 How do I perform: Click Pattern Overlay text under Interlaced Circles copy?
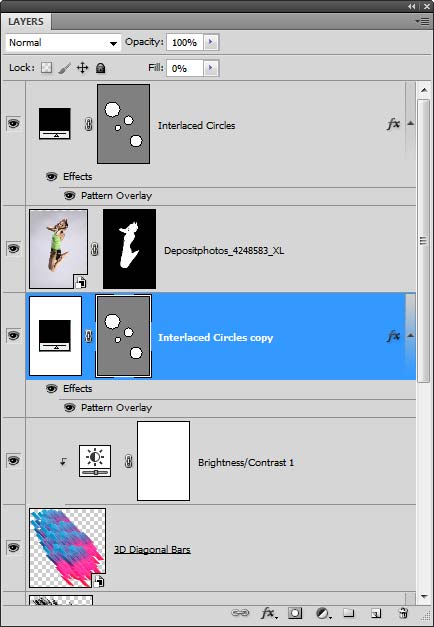tap(116, 407)
